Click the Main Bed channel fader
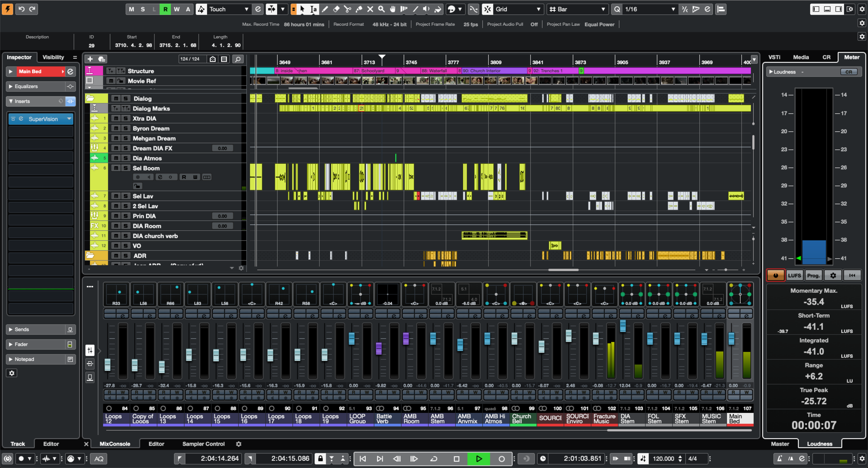Screen dimensions: 868x468 731,339
